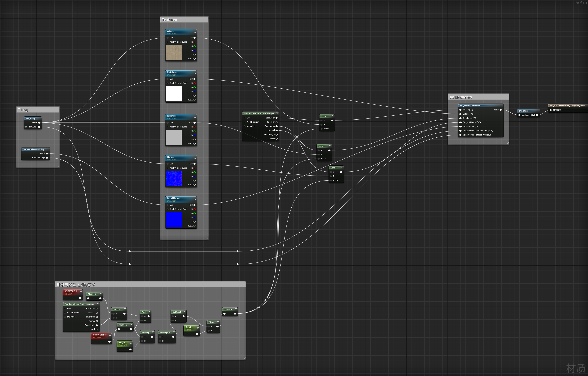The image size is (588, 376).
Task: Click the Height Param node output pin
Action: (130, 349)
